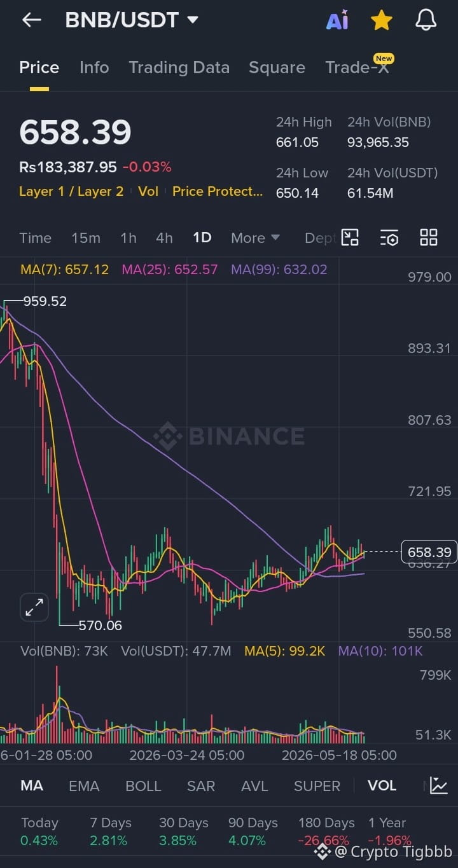Tap the MA(25): 652.57 legend
This screenshot has height=868, width=458.
coord(170,269)
